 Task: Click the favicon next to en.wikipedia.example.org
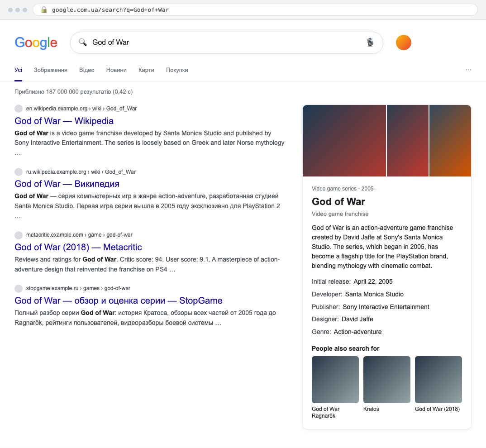19,109
